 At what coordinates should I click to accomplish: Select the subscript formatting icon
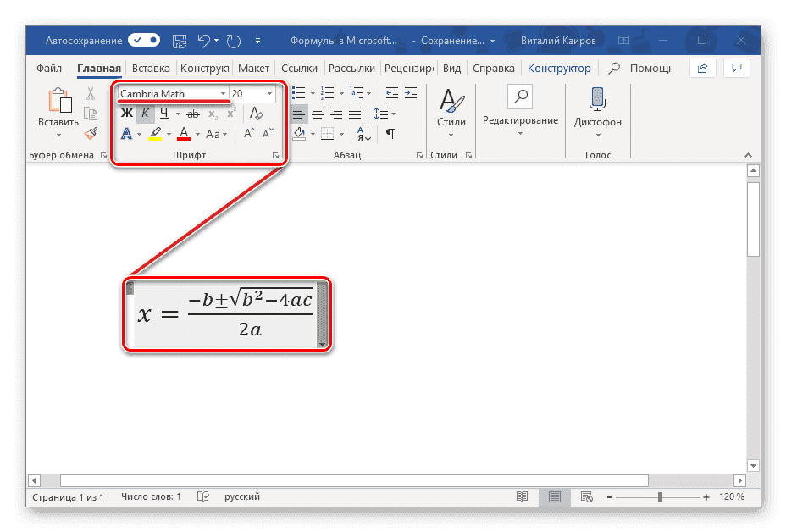(x=211, y=112)
